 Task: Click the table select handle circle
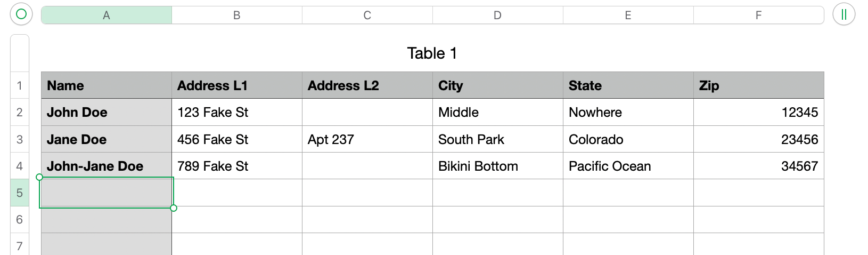point(21,14)
